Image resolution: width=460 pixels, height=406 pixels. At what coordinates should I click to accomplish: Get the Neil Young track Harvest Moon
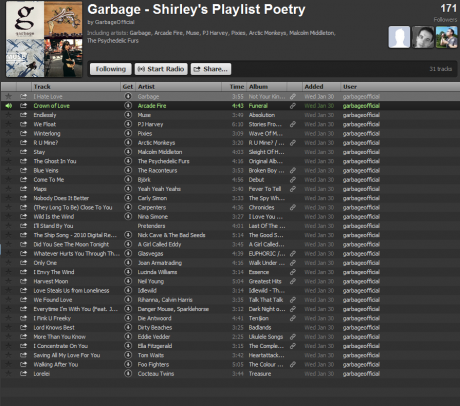[x=128, y=281]
